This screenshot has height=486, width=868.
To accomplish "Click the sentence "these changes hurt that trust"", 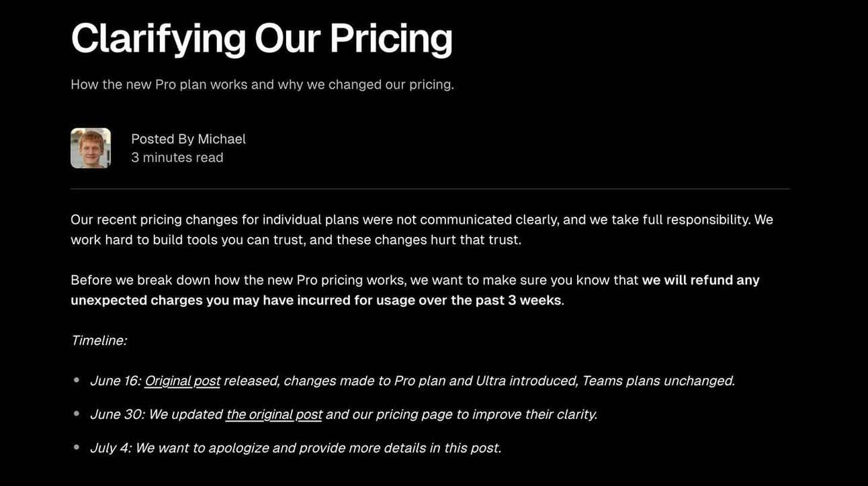I will 429,240.
